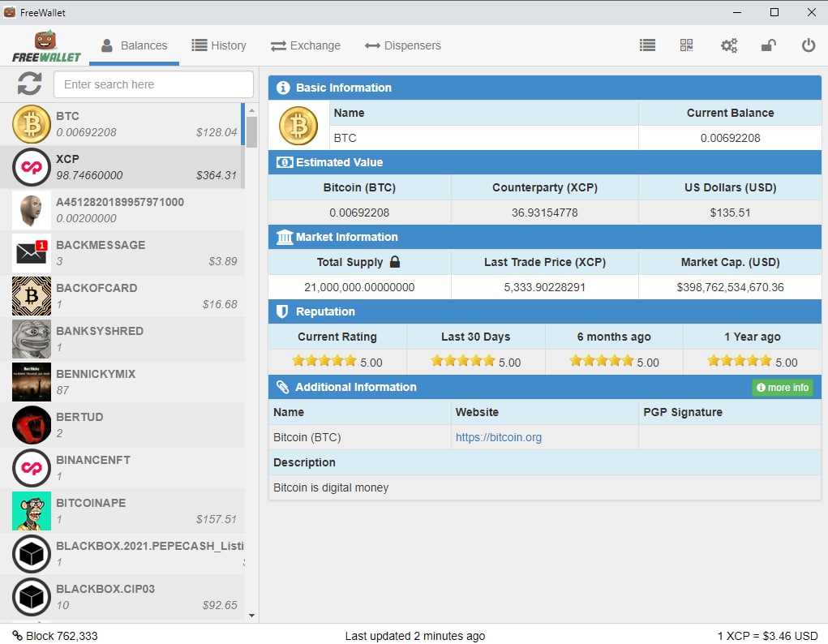Select the XCP asset icon
The width and height of the screenshot is (828, 644).
[32, 167]
